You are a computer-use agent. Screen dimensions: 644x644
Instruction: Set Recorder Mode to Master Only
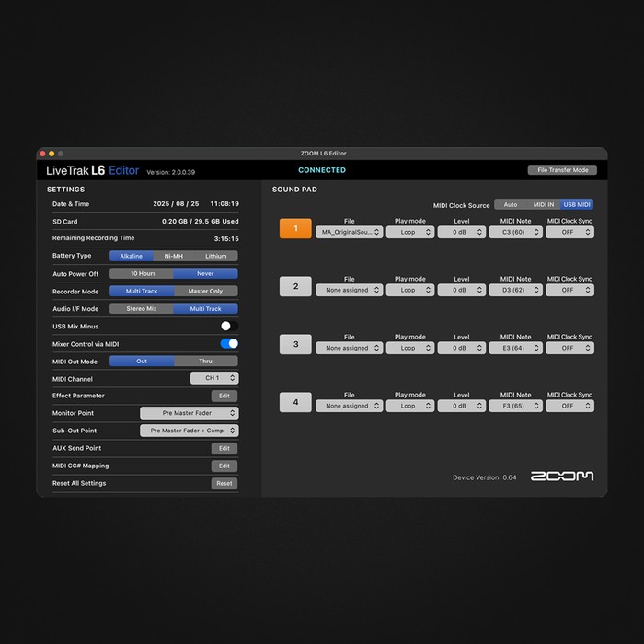click(x=205, y=291)
